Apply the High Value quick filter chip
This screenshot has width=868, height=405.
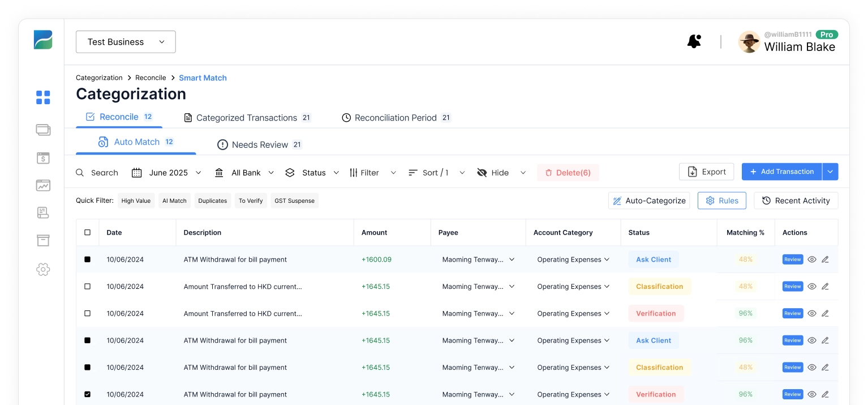136,201
